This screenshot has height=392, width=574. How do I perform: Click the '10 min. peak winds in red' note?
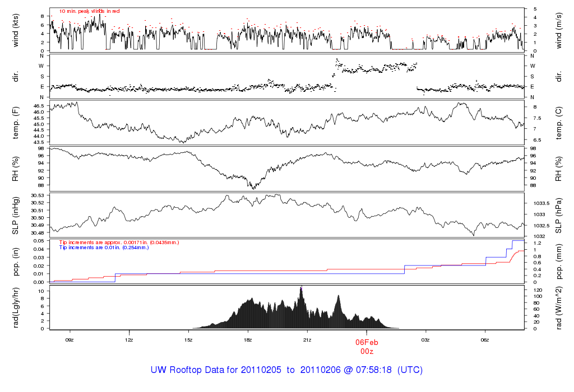coord(90,11)
